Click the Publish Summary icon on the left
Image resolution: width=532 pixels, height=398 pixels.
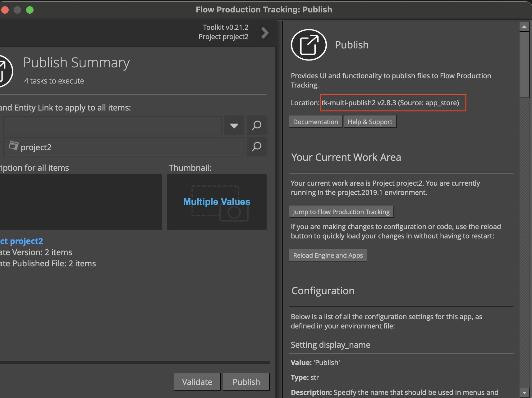click(4, 71)
